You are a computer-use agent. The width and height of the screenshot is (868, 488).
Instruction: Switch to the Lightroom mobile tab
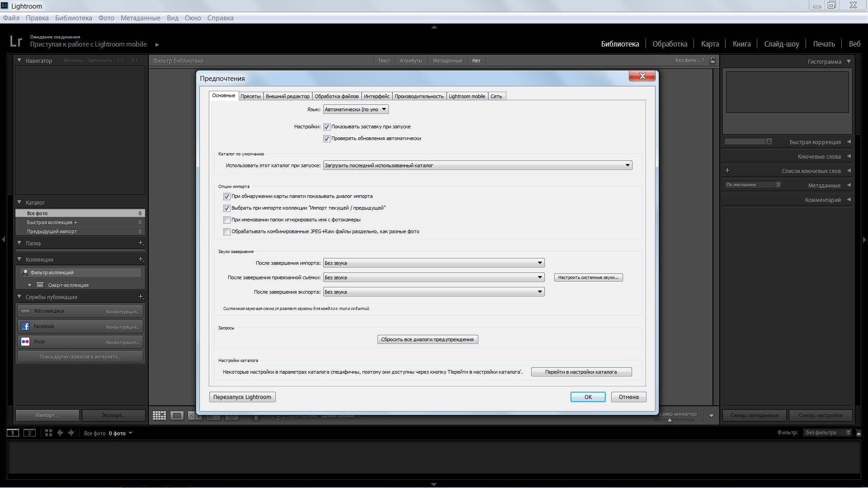tap(467, 96)
